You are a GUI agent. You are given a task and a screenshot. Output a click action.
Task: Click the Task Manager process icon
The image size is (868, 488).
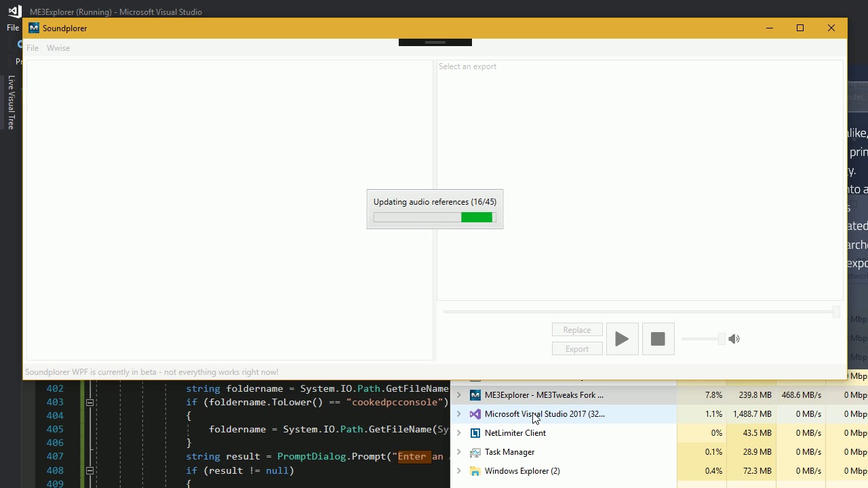[x=475, y=452]
